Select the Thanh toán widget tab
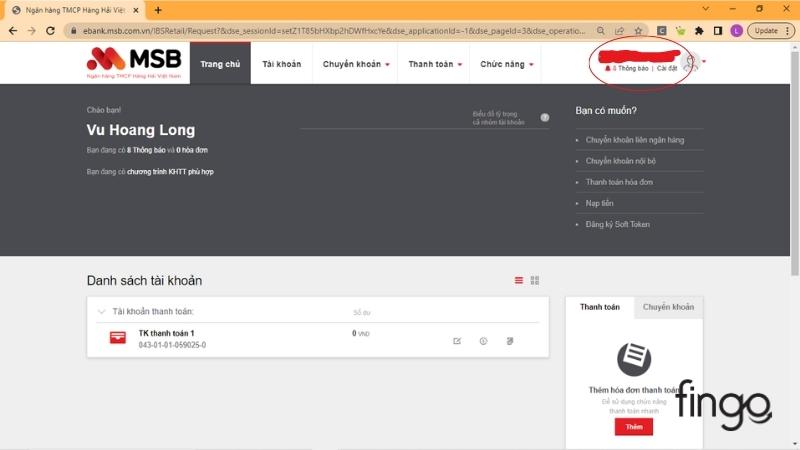The height and width of the screenshot is (450, 800). point(600,307)
